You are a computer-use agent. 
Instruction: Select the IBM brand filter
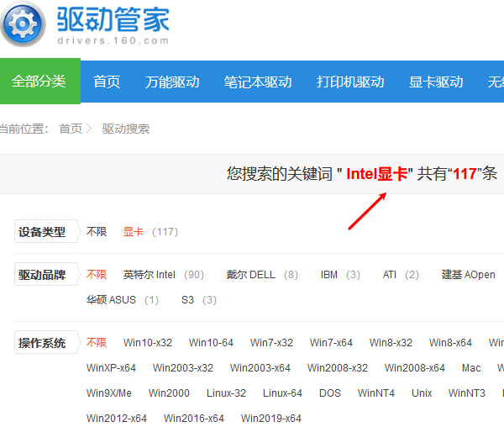[331, 275]
